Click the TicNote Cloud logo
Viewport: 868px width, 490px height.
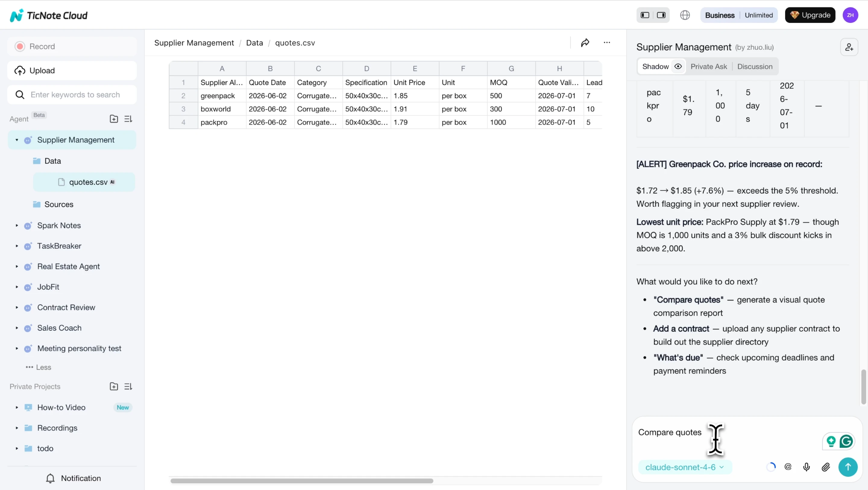coord(49,15)
